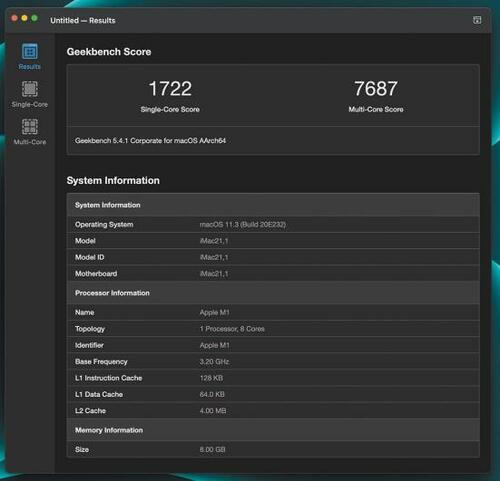Click the yellow minimize window button
The image size is (500, 481).
coord(24,18)
